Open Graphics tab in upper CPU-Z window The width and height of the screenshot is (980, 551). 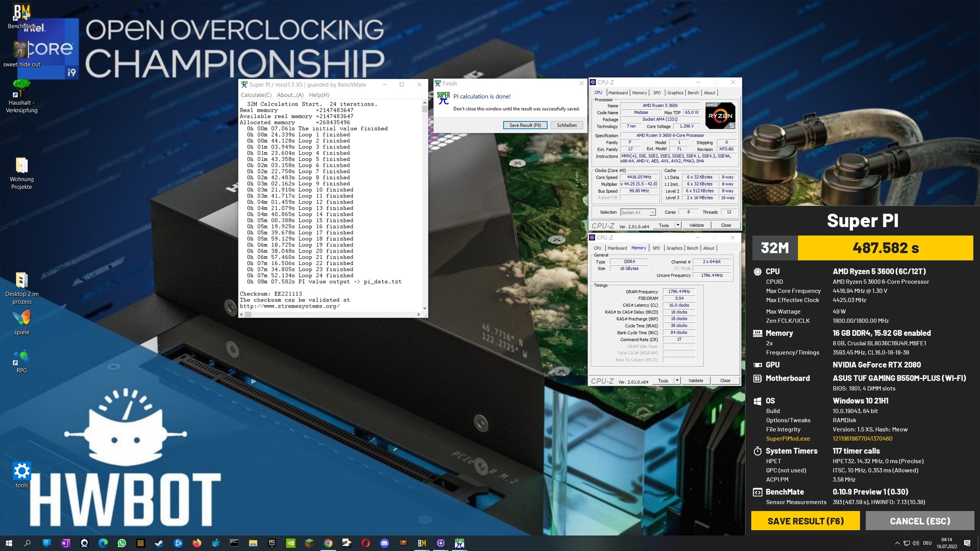(x=675, y=93)
